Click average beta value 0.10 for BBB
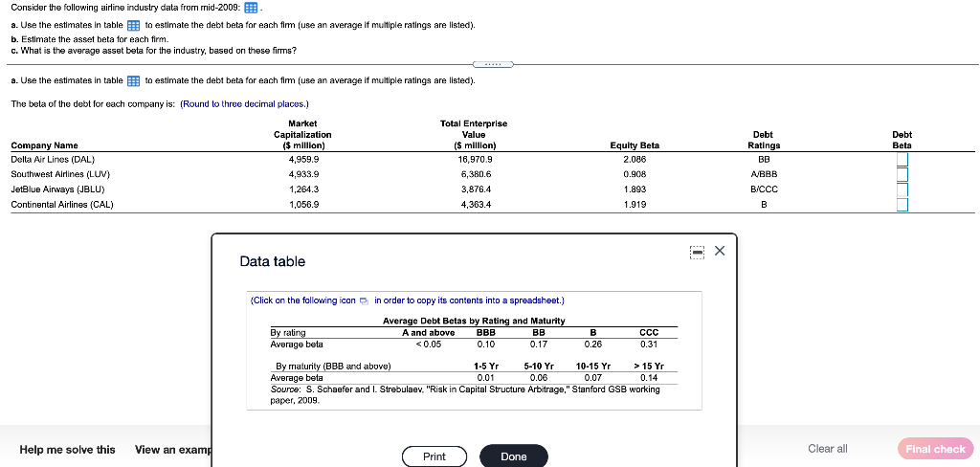This screenshot has width=980, height=467. [x=485, y=344]
